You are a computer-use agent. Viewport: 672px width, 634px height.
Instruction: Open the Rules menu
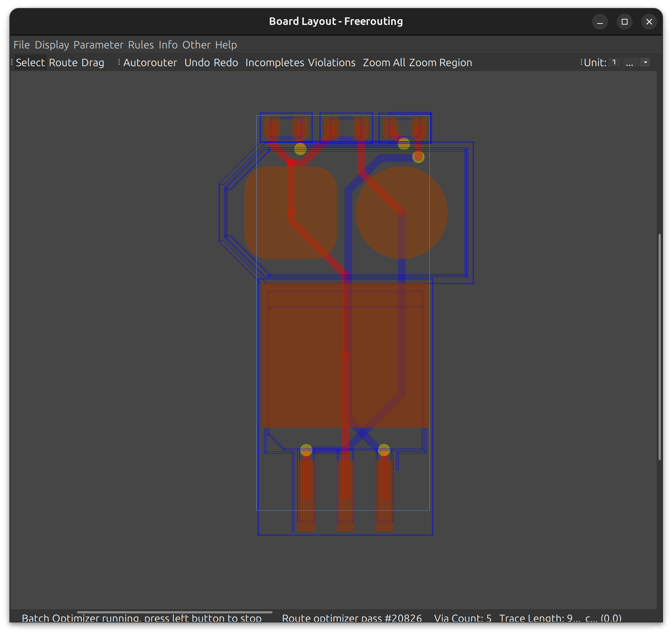pyautogui.click(x=141, y=44)
